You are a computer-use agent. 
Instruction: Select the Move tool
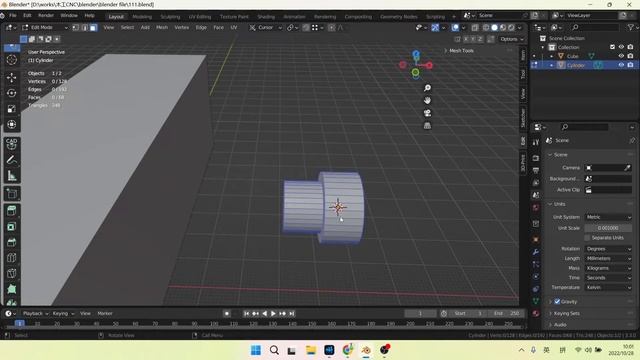11,77
